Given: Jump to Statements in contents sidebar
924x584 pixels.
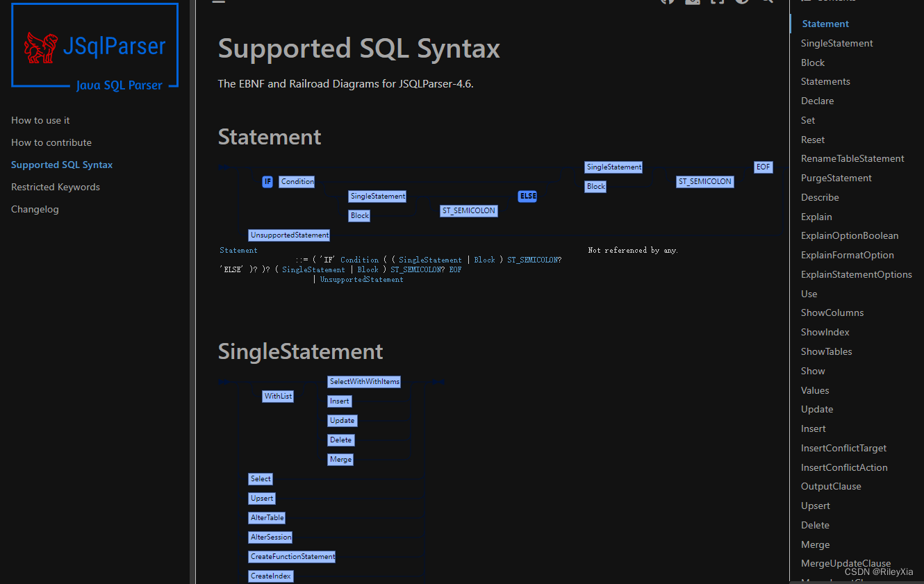Looking at the screenshot, I should (x=825, y=81).
